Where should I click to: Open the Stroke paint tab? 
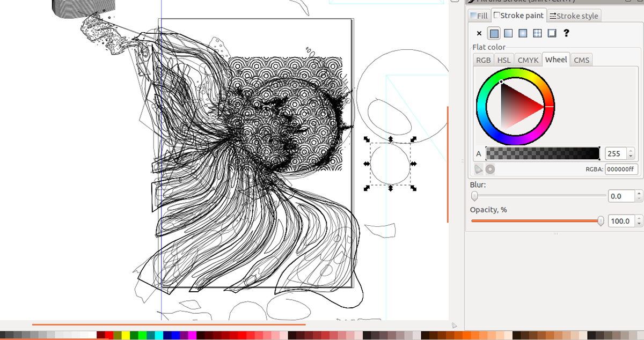[x=518, y=16]
